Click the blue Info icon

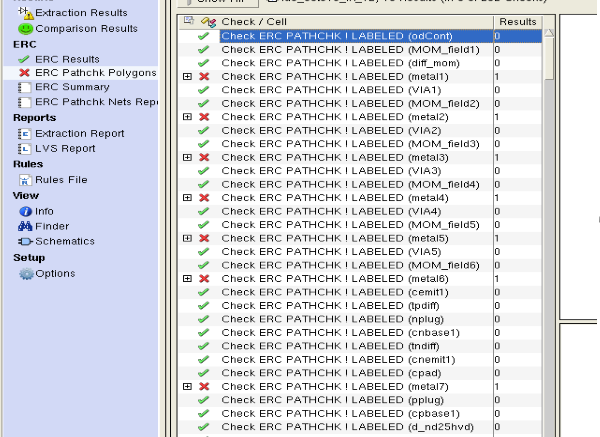[26, 211]
